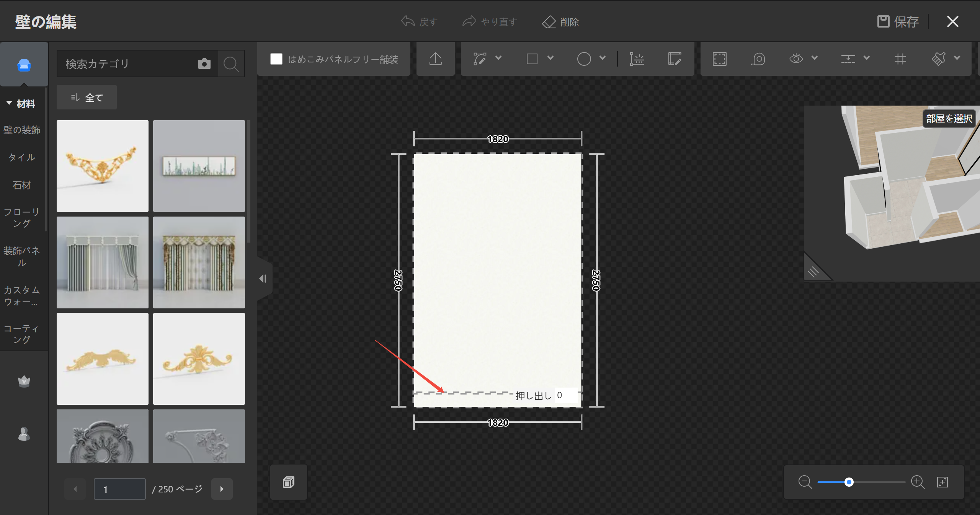Select 石材 category
The width and height of the screenshot is (980, 515).
pos(22,185)
